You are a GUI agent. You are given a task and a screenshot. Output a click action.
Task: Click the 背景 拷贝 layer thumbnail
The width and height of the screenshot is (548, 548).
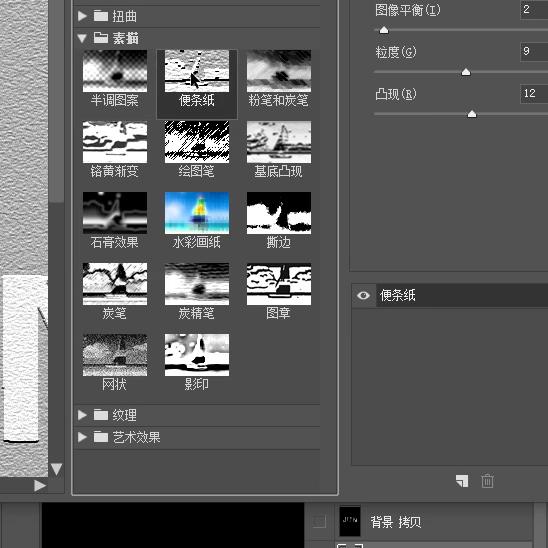click(x=350, y=522)
